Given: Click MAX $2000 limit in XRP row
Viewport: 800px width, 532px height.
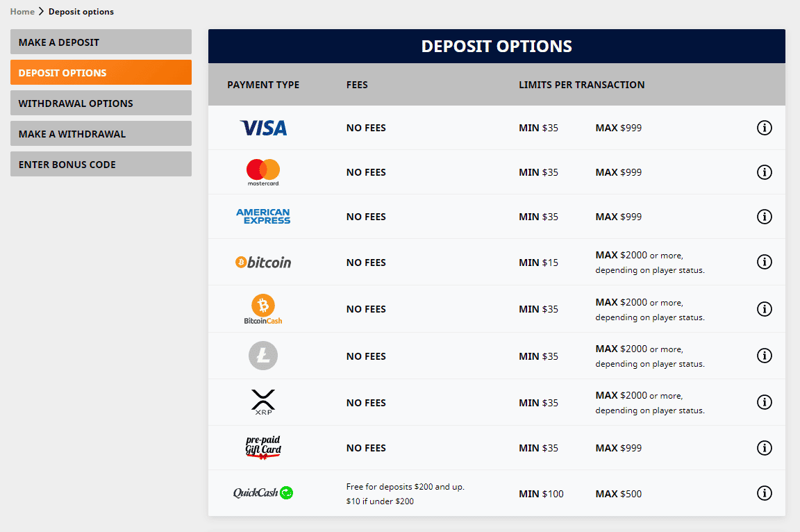Looking at the screenshot, I should click(650, 402).
